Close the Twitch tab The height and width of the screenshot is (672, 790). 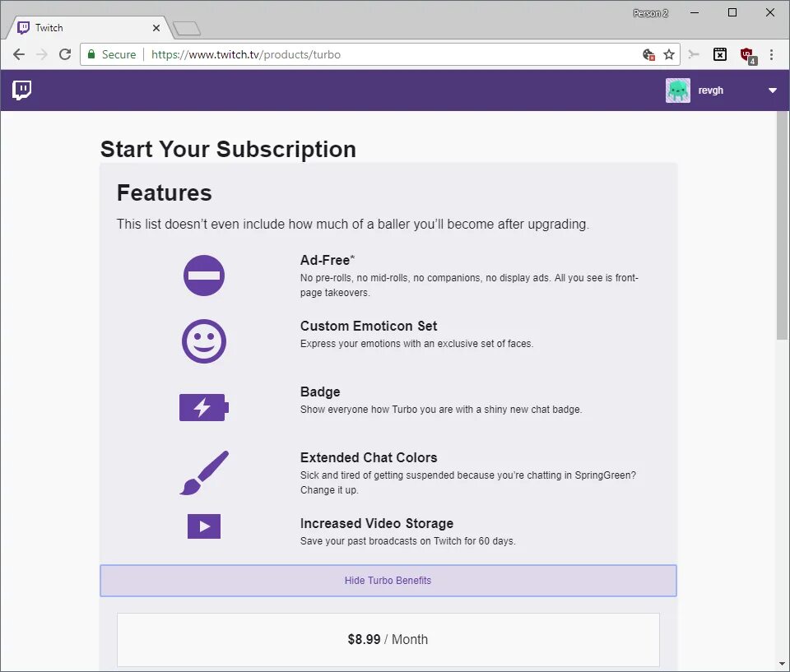[x=156, y=28]
